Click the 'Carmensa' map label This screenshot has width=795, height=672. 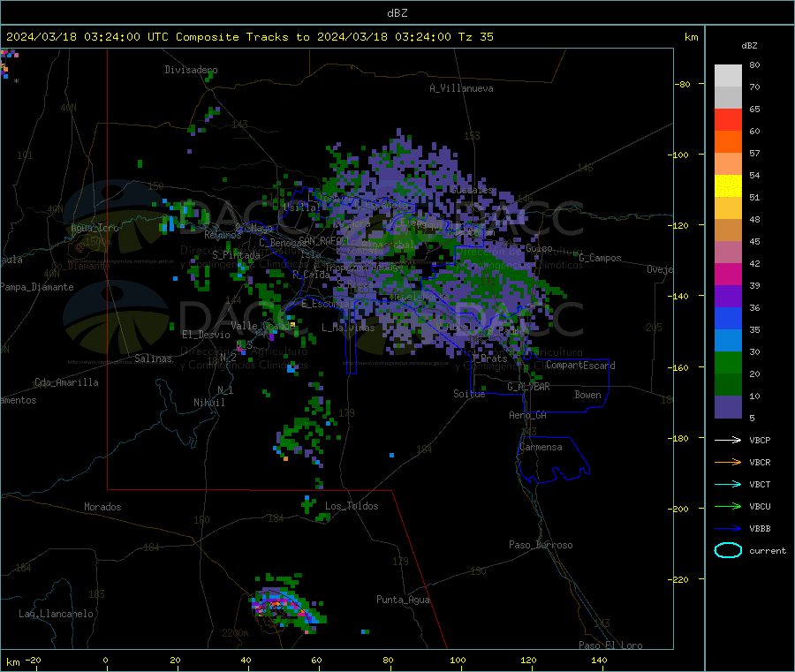coord(541,448)
